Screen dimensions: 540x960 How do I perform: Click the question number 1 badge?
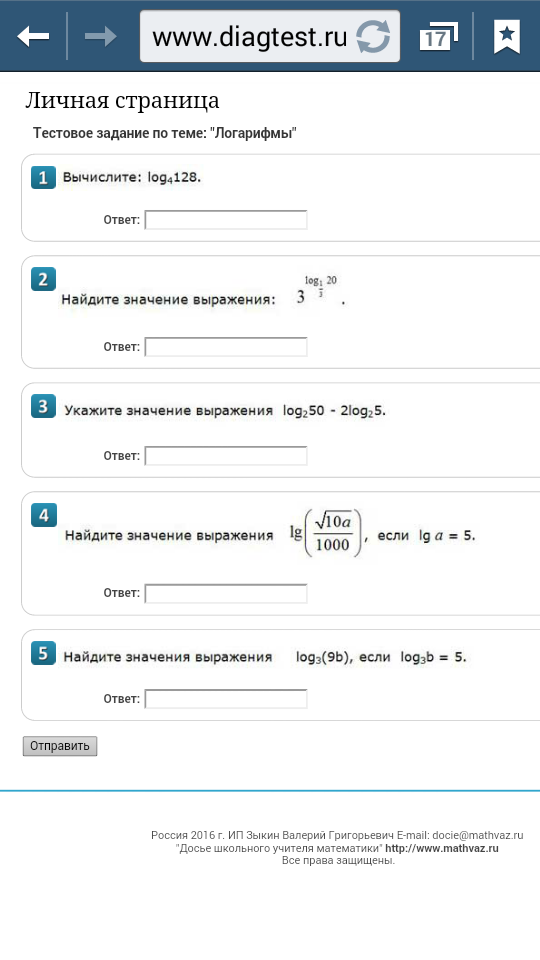coord(43,178)
